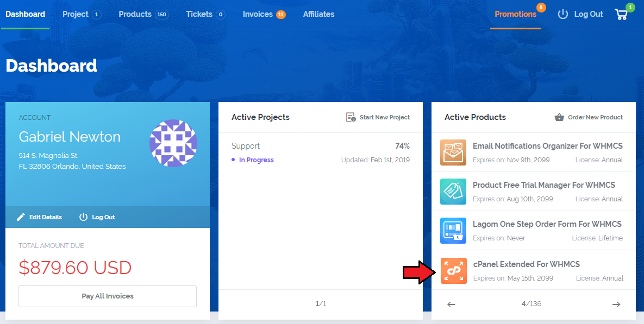Click the In Progress status label

coord(257,160)
